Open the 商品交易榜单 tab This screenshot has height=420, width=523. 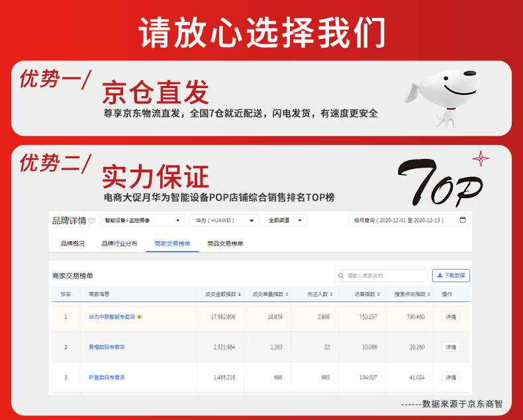coord(225,243)
